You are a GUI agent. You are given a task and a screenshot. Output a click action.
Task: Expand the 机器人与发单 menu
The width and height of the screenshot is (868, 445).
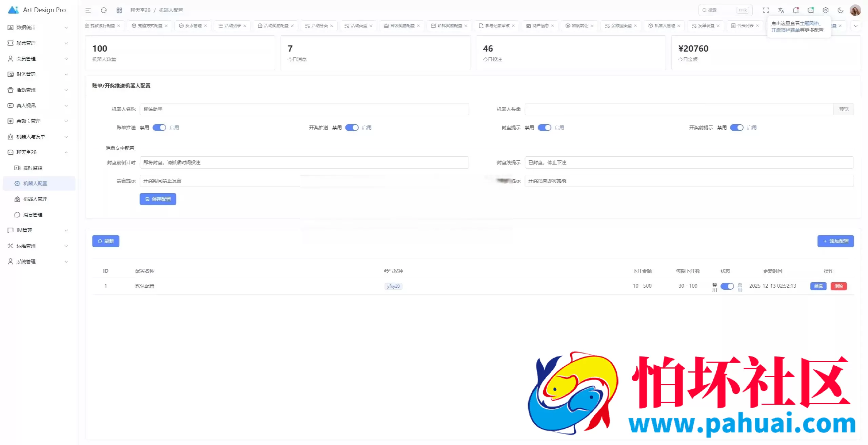tap(39, 137)
